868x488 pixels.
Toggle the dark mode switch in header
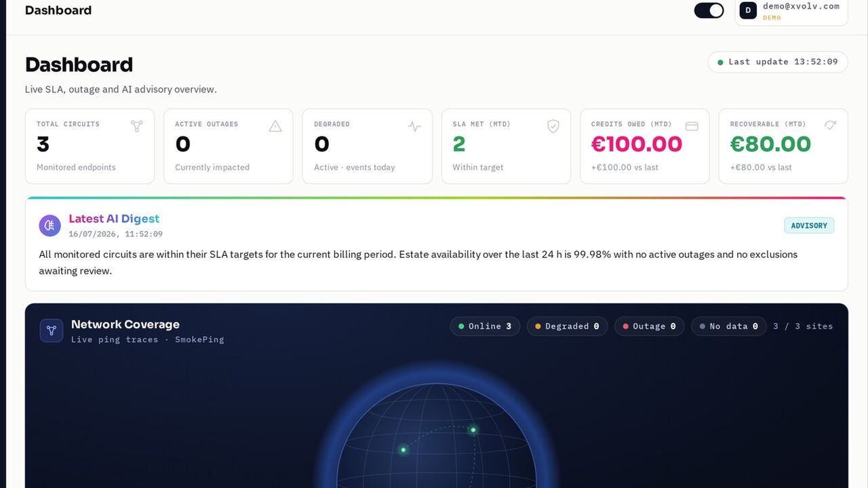point(709,10)
